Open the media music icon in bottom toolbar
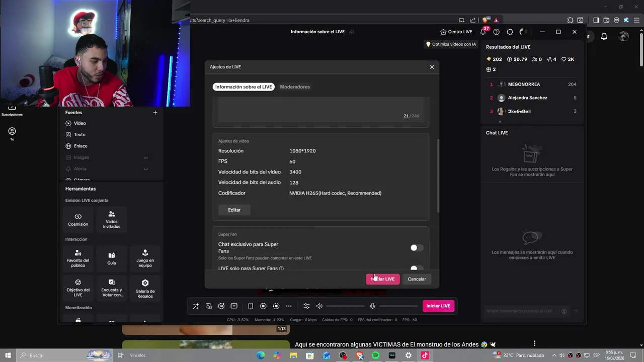This screenshot has height=362, width=644. click(209, 306)
